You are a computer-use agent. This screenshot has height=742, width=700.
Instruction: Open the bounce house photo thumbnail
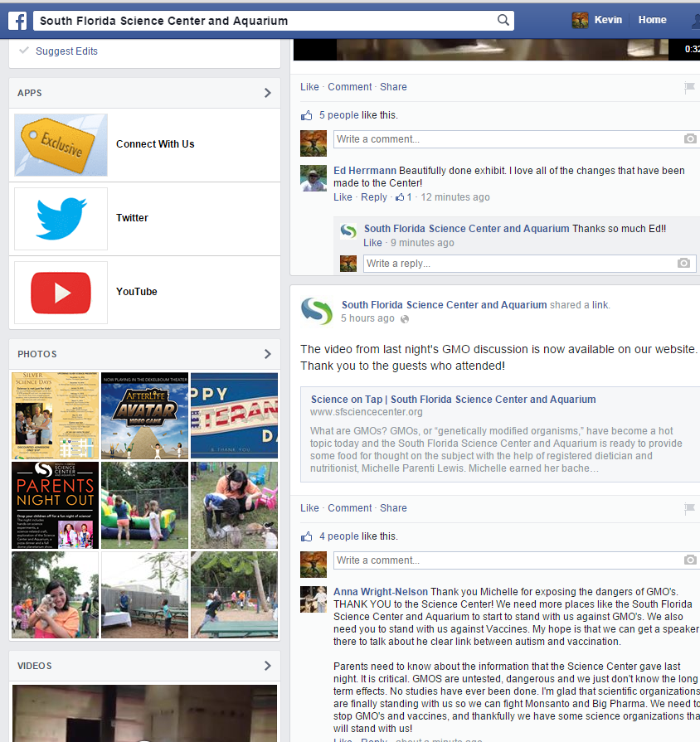[x=144, y=506]
